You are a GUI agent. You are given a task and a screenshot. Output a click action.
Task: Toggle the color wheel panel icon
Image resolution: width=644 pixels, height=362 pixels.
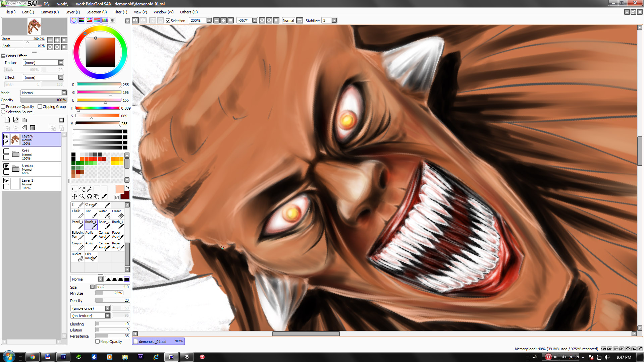74,20
